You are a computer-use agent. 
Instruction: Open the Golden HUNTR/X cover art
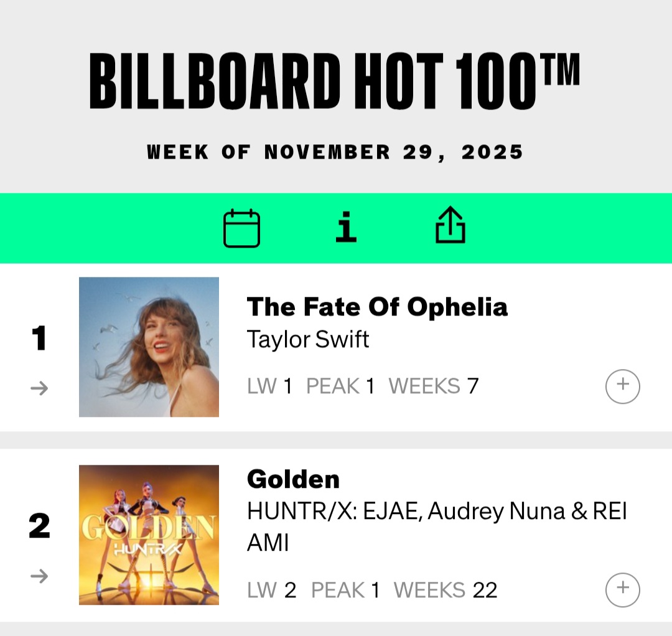tap(149, 535)
